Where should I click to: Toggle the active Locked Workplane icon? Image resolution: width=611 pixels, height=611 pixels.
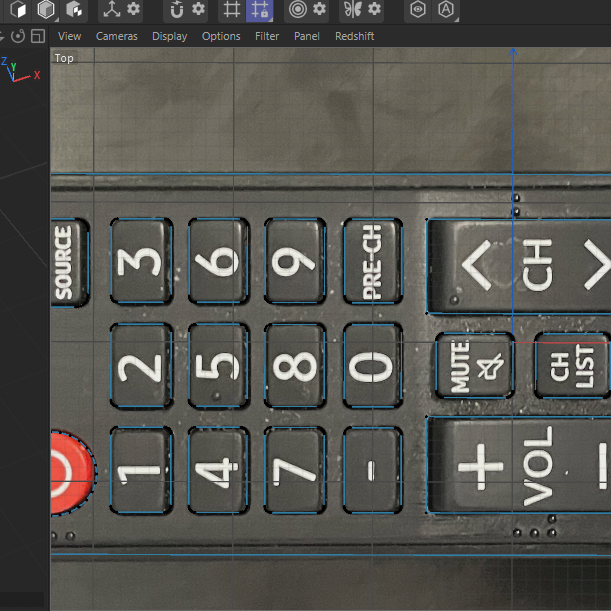click(x=260, y=10)
